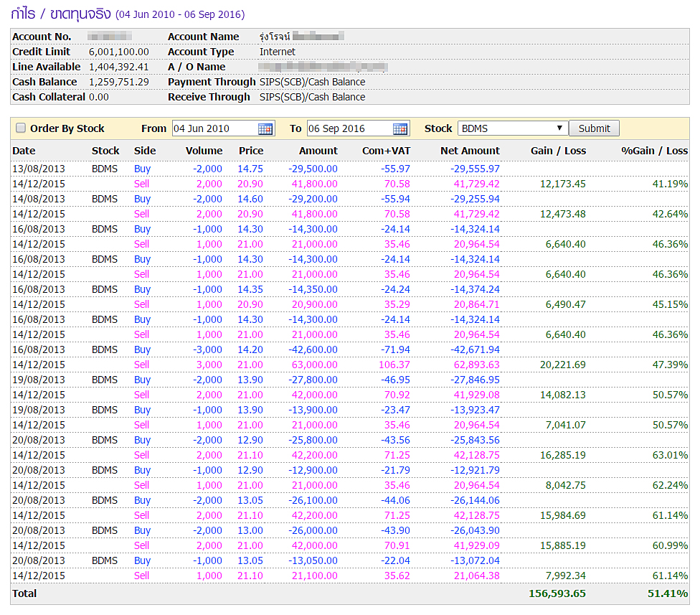Open the From date calendar picker
The height and width of the screenshot is (615, 700).
point(265,128)
